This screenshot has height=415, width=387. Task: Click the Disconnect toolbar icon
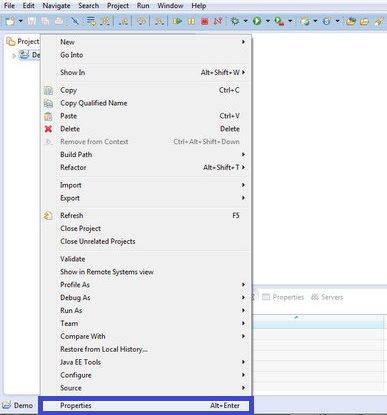tap(218, 21)
